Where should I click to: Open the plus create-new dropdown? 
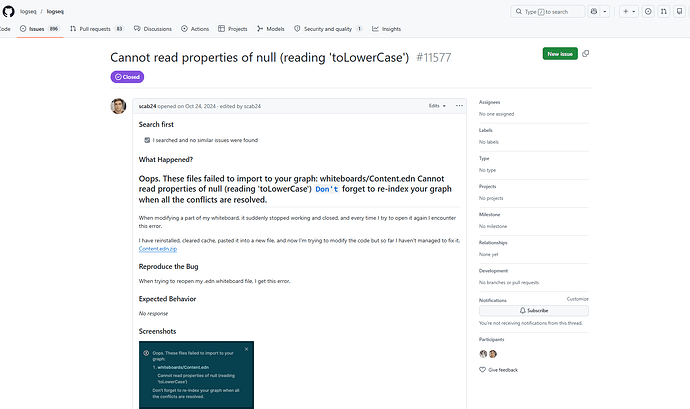[x=629, y=11]
